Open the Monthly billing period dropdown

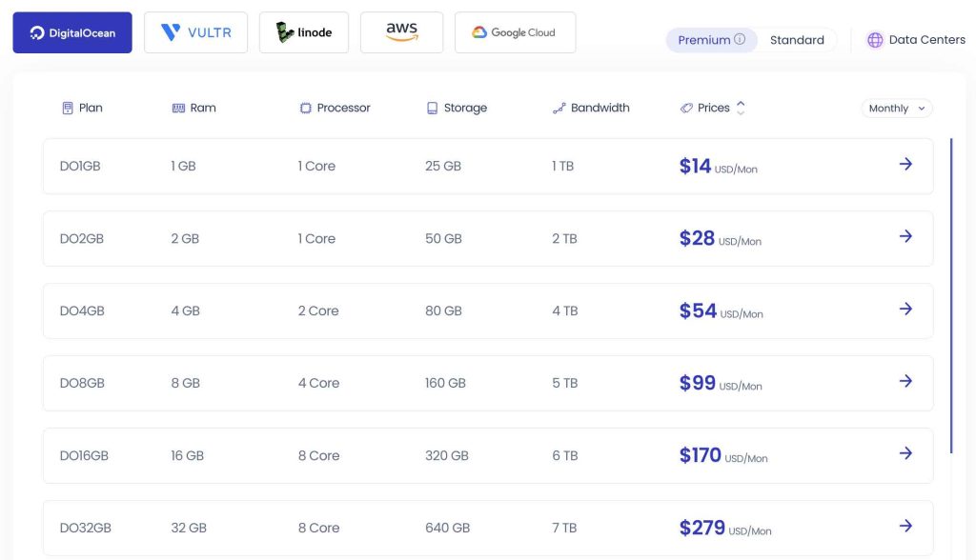[x=896, y=109]
